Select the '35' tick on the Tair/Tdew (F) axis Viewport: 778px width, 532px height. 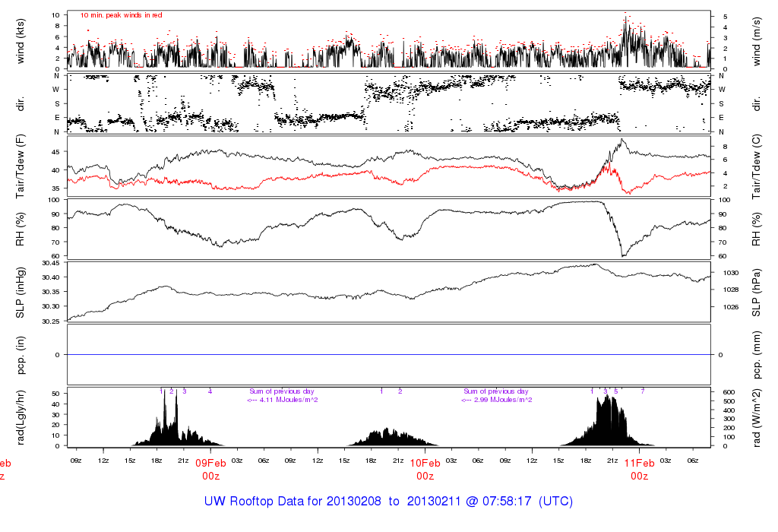(56, 188)
